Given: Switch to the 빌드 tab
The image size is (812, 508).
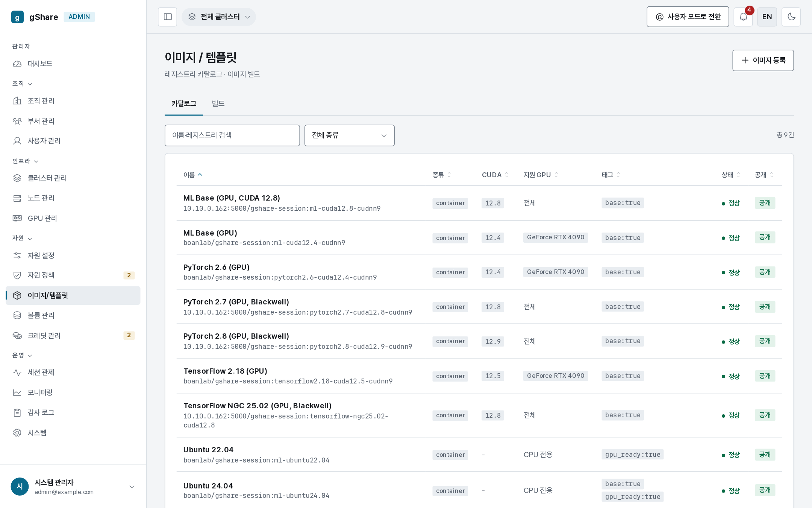Looking at the screenshot, I should point(218,103).
